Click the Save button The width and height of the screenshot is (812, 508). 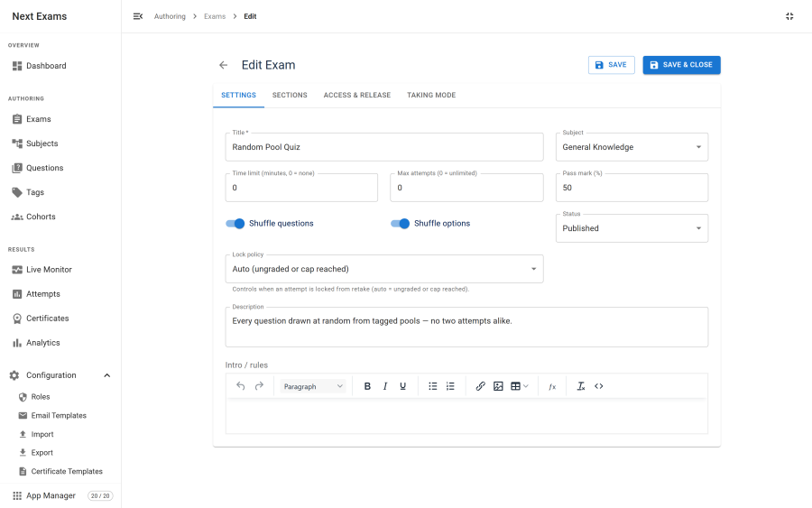pyautogui.click(x=611, y=65)
